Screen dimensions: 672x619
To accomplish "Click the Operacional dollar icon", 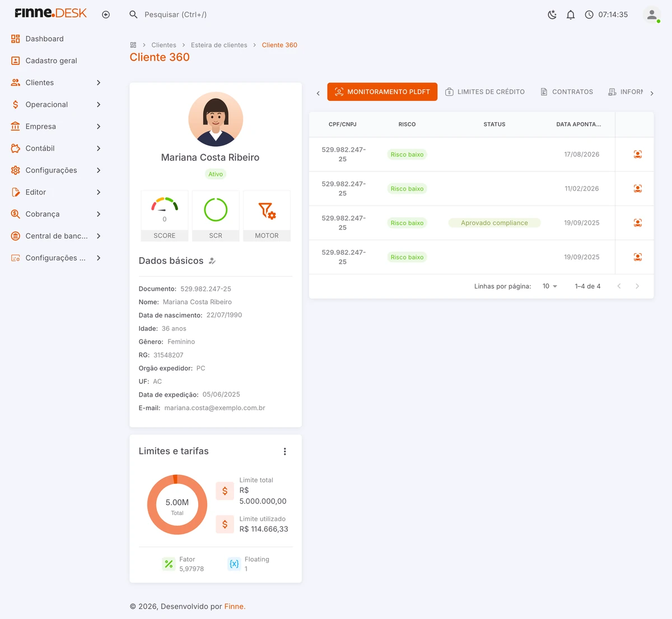I will [x=16, y=104].
